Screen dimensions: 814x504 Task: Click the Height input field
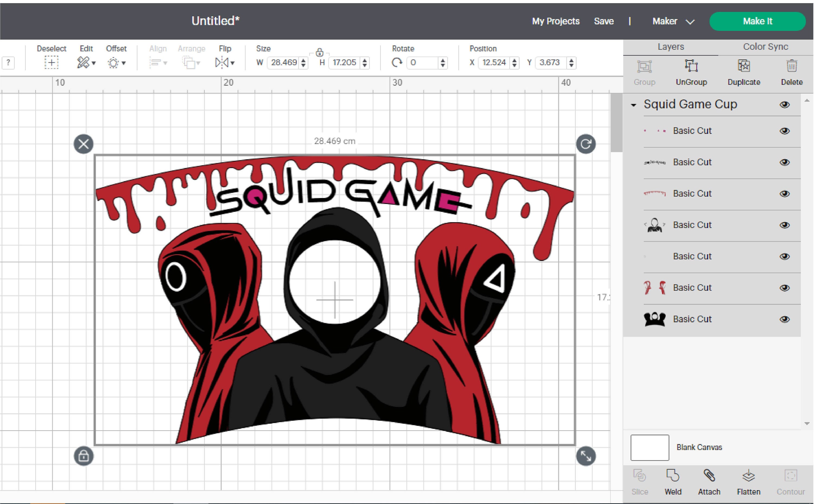[345, 63]
